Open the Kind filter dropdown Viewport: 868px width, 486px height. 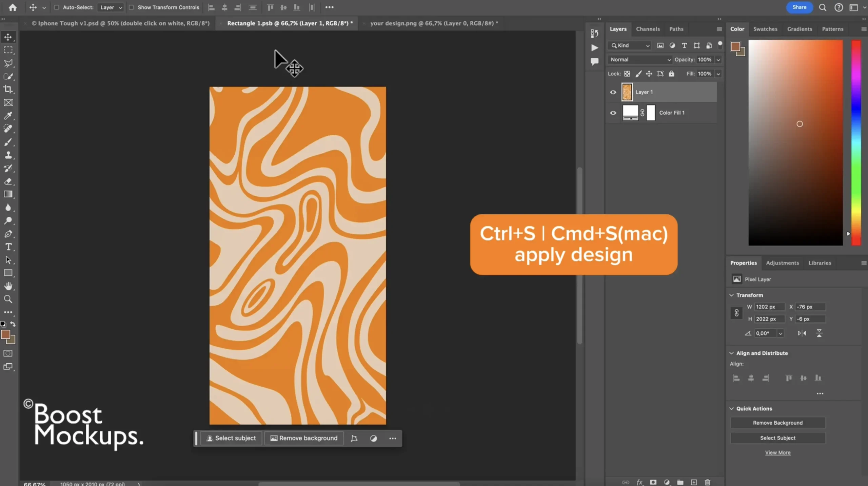pyautogui.click(x=630, y=45)
